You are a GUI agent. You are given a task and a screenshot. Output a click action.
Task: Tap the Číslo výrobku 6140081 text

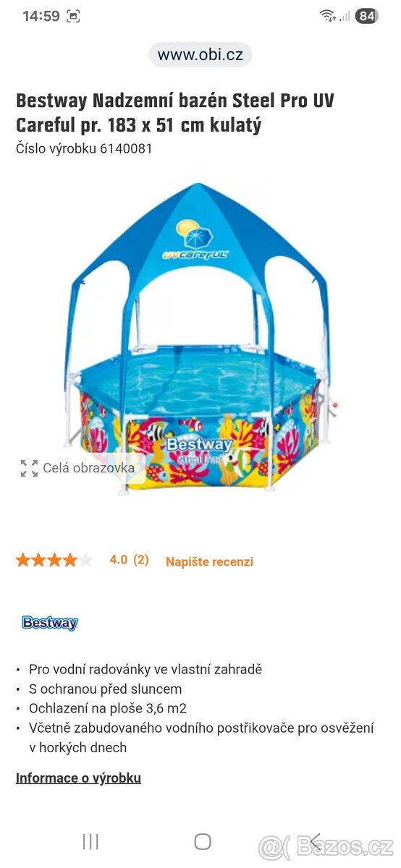coord(84,148)
